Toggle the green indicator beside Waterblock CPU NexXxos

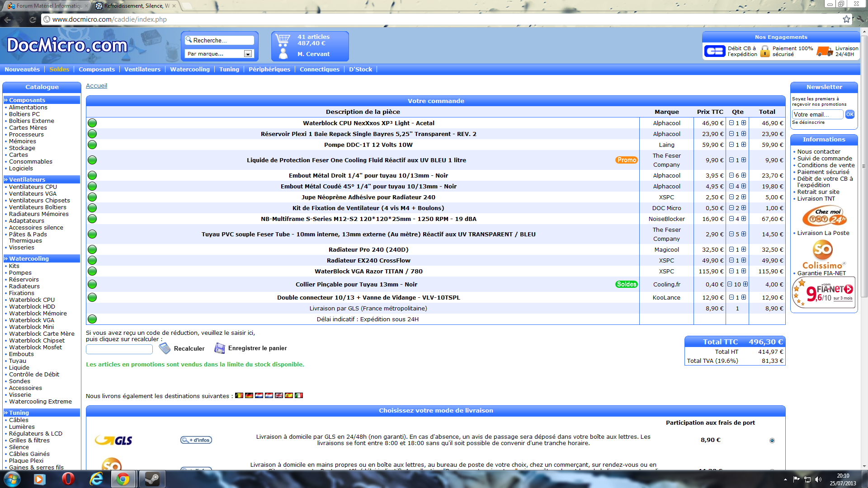[x=92, y=123]
